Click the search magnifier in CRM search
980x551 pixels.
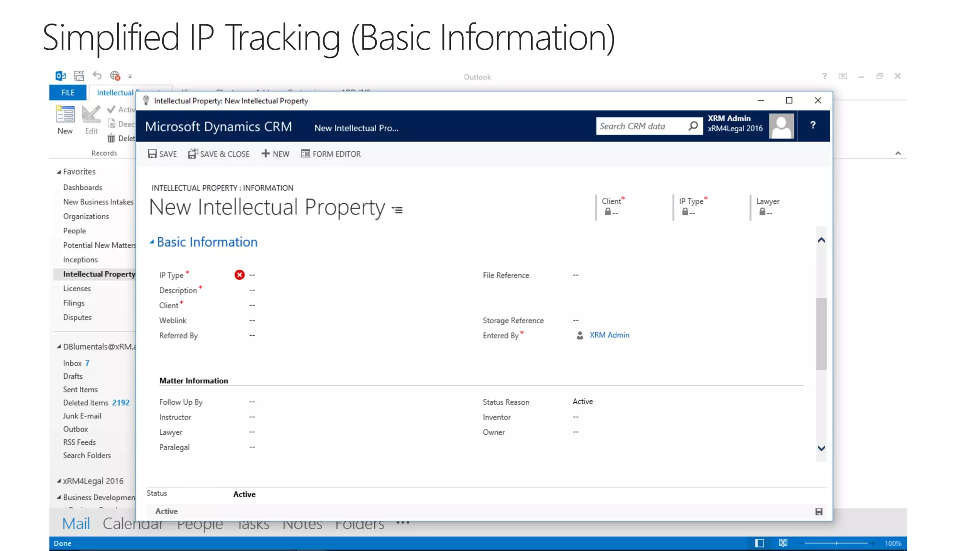[693, 126]
